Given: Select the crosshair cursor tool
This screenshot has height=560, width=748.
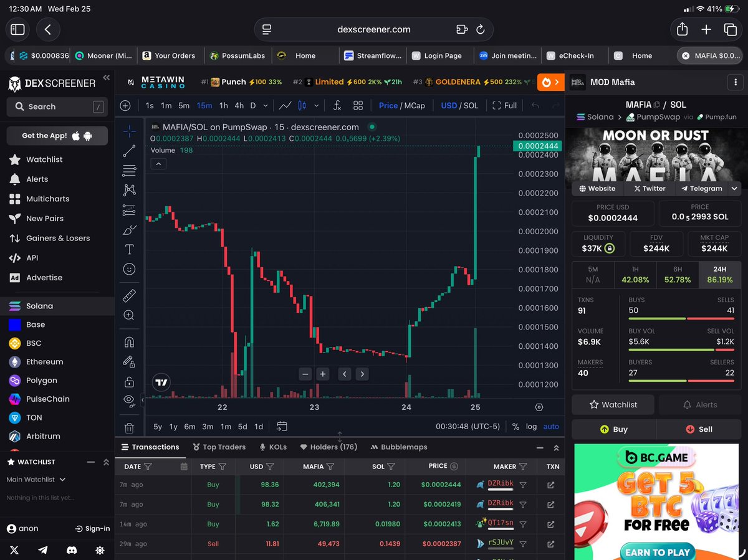Looking at the screenshot, I should (x=129, y=131).
